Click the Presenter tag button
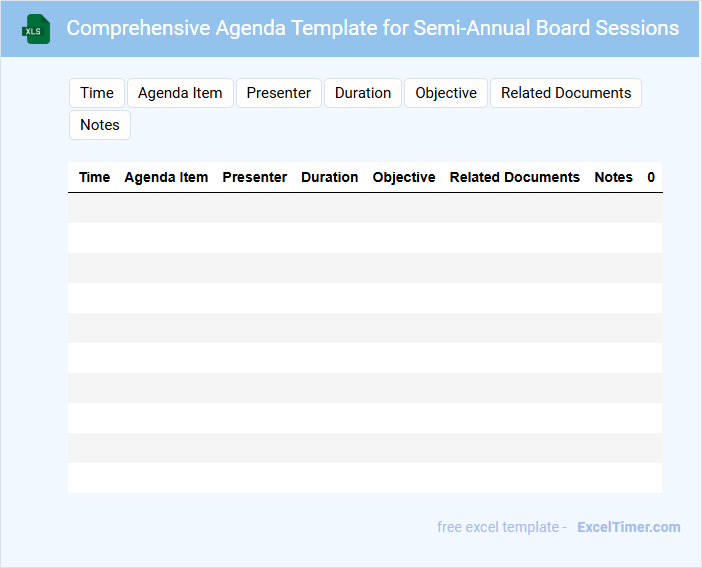This screenshot has height=568, width=702. pyautogui.click(x=279, y=93)
